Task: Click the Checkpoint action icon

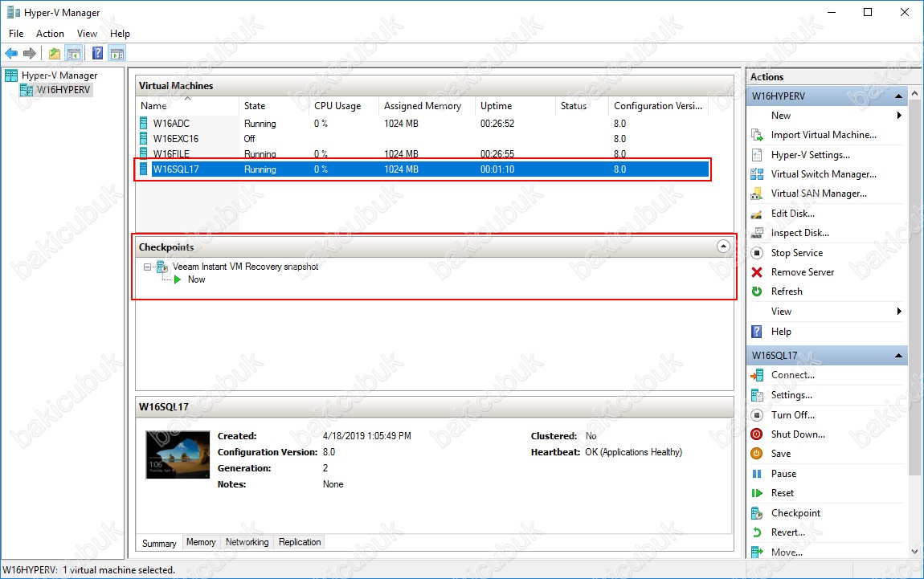Action: (x=756, y=513)
